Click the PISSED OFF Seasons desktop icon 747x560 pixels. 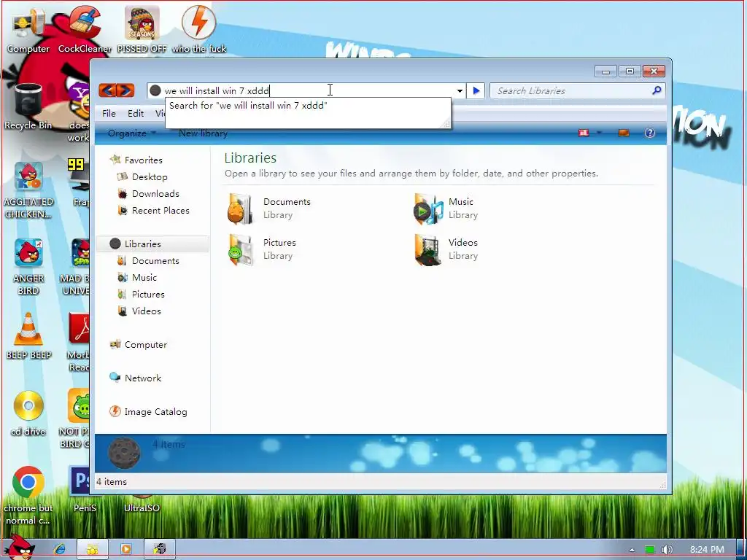(x=142, y=29)
